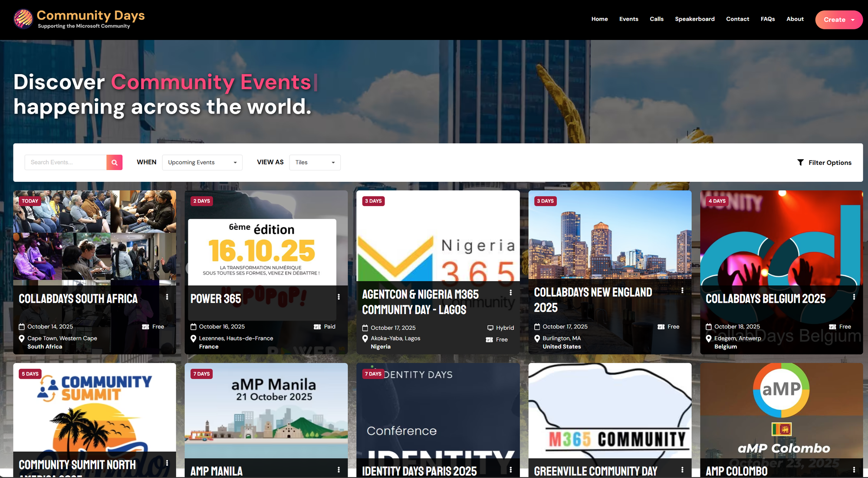The height and width of the screenshot is (478, 868).
Task: Expand the Tiles view dropdown
Action: click(315, 162)
